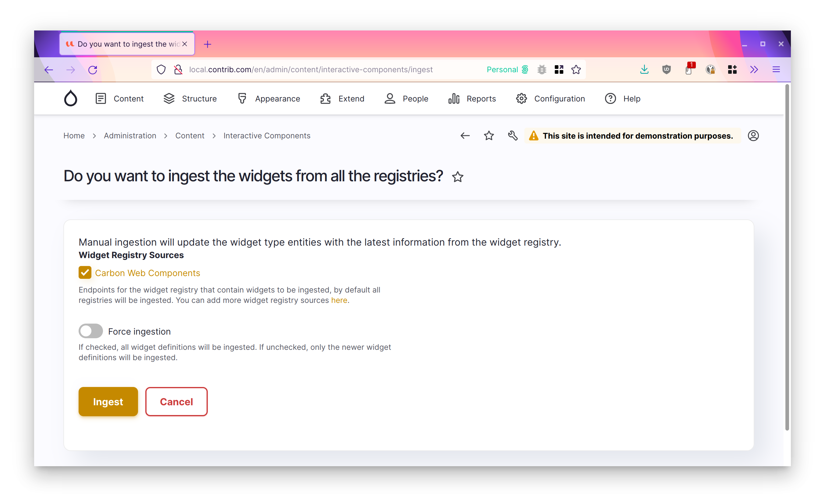Enable the Carbon Web Components checkbox
Viewport: 825px width, 504px height.
(x=84, y=272)
